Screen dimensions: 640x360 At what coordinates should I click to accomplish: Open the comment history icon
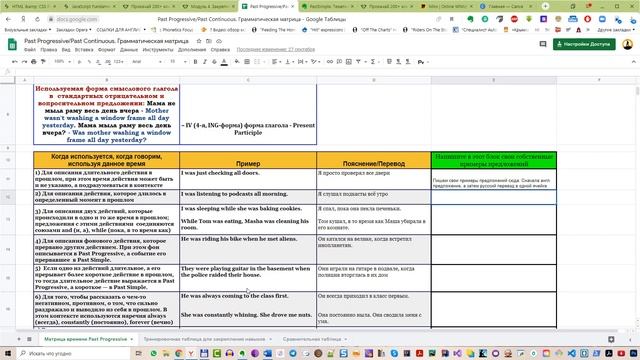(542, 44)
